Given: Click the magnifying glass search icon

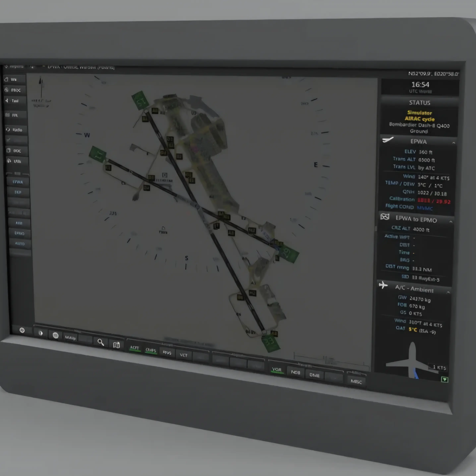Looking at the screenshot, I should tap(101, 342).
